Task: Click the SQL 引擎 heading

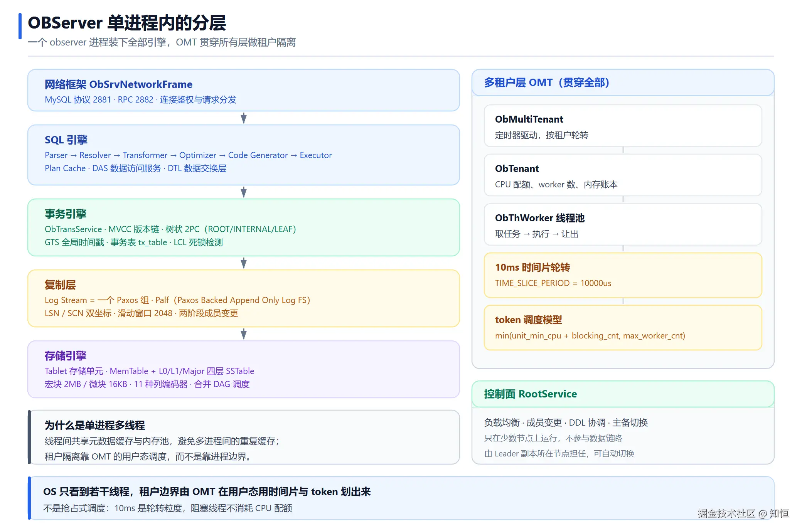Action: 66,140
